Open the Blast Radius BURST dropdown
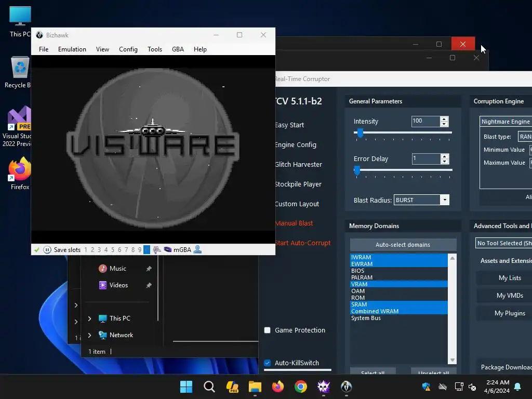Viewport: 532px width, 399px height. point(445,200)
